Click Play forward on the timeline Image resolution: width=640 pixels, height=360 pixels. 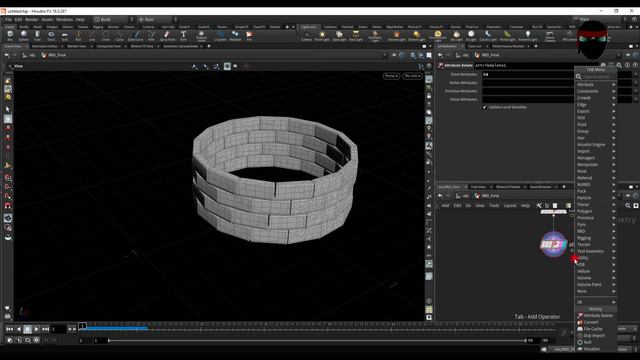tap(36, 329)
